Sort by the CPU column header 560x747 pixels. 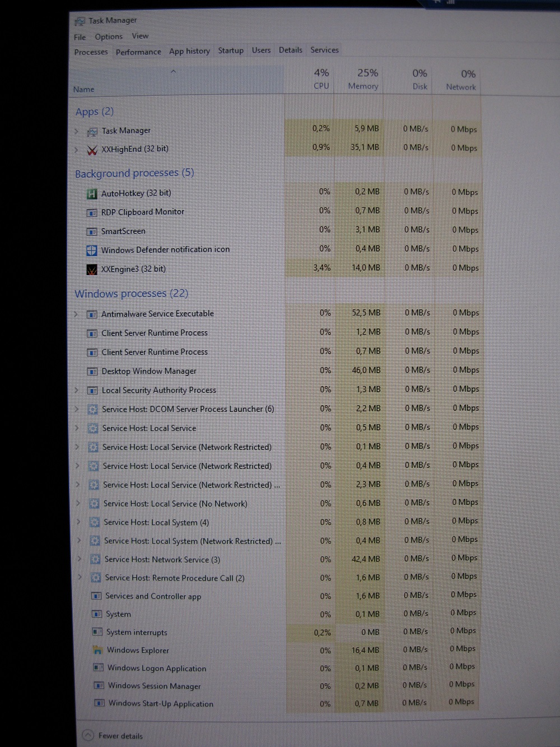coord(309,79)
